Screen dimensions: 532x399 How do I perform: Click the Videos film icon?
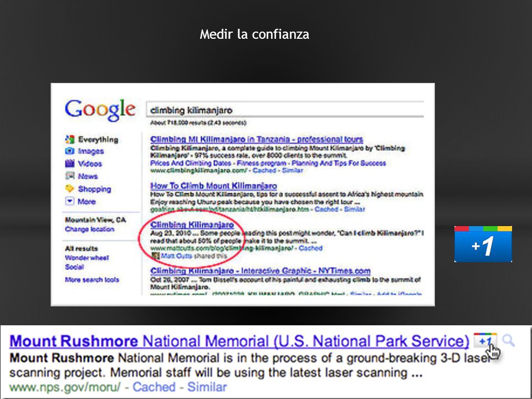[70, 163]
